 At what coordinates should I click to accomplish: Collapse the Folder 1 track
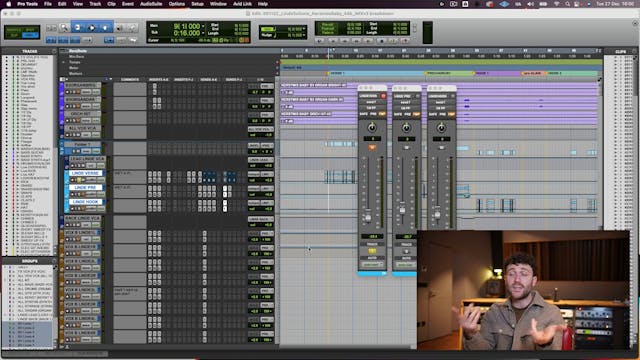pyautogui.click(x=62, y=144)
